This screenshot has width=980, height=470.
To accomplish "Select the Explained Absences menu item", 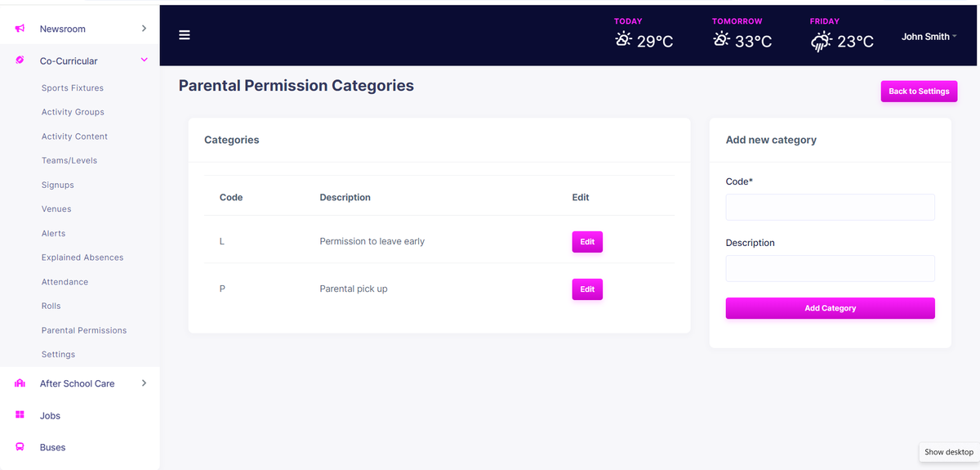I will (82, 257).
